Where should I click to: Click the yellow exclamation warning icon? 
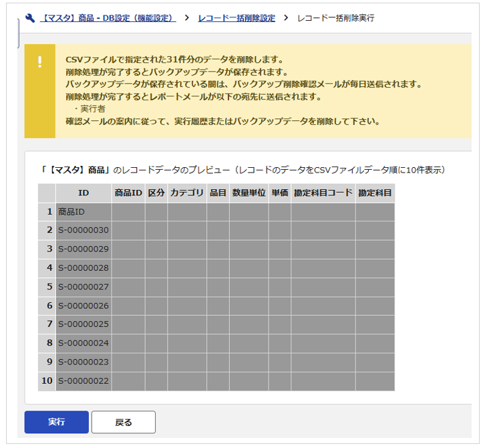40,62
